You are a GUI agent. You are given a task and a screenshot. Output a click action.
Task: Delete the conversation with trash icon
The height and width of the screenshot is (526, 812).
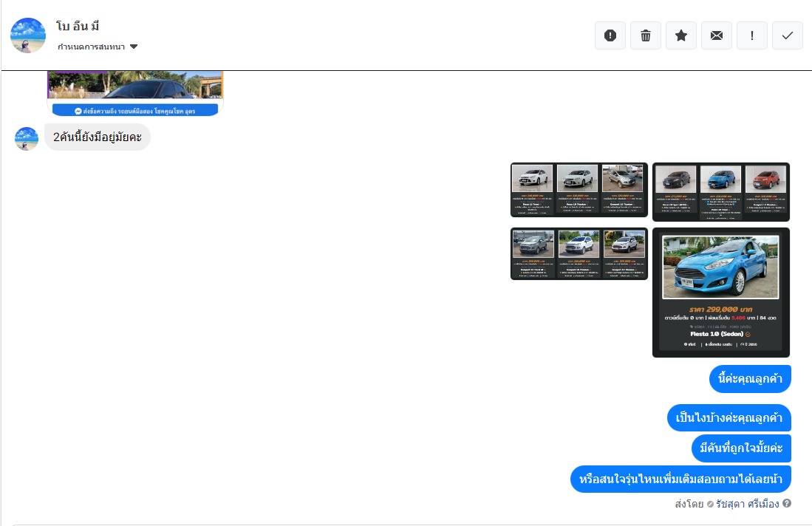(x=646, y=35)
